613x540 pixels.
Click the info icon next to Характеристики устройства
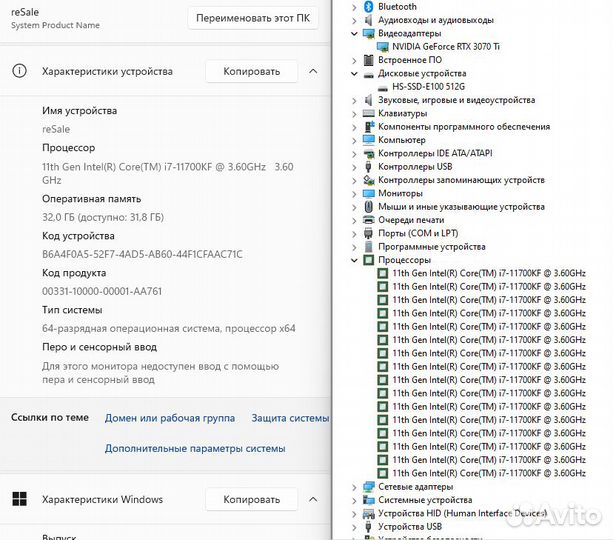tap(20, 71)
